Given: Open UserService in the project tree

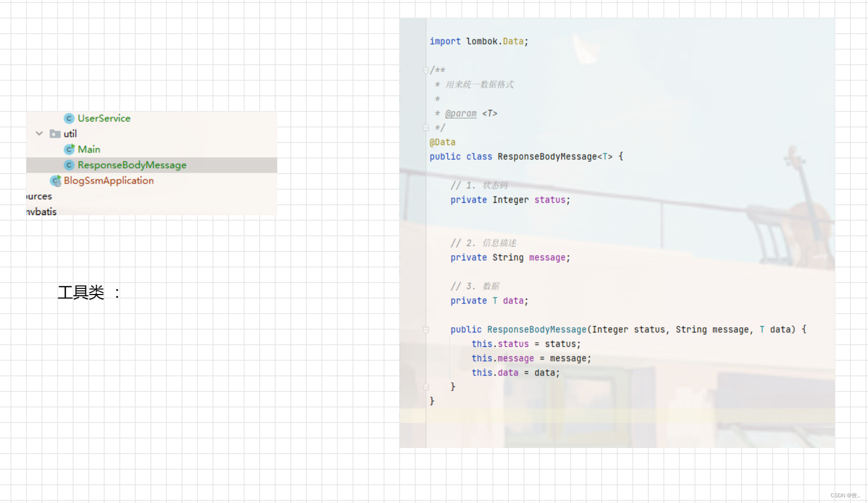Looking at the screenshot, I should [104, 119].
